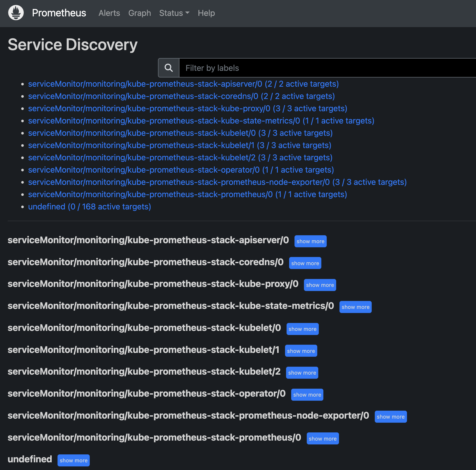This screenshot has height=470, width=476.
Task: Click the kube-prometheus-stack-kubelet/2 section heading
Action: (x=144, y=372)
